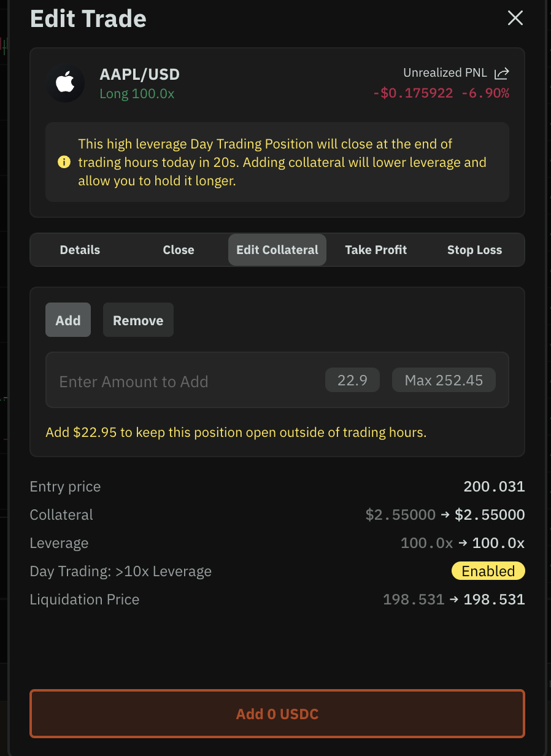551x756 pixels.
Task: Share the unrealized PNL via the share icon
Action: click(x=501, y=74)
